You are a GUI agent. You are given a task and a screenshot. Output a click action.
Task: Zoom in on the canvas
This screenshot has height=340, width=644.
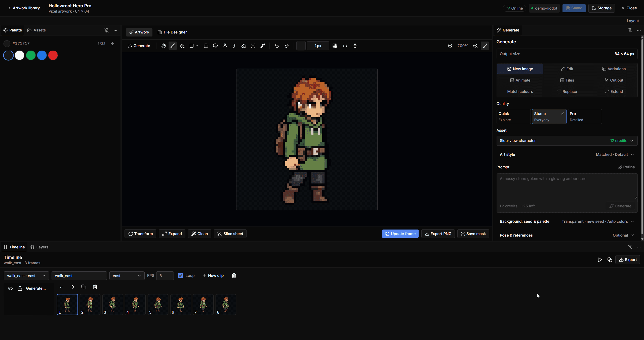tap(475, 46)
